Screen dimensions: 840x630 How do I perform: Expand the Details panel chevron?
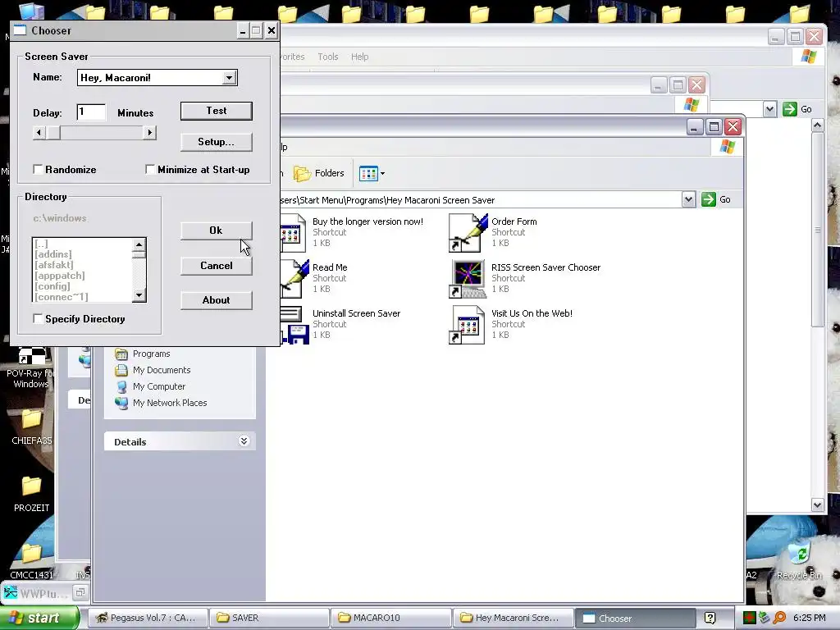244,441
